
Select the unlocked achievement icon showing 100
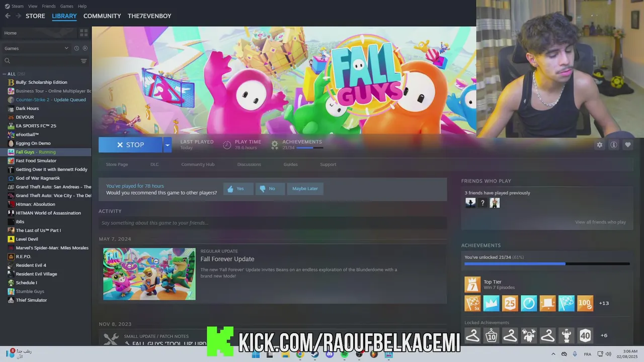(x=585, y=303)
